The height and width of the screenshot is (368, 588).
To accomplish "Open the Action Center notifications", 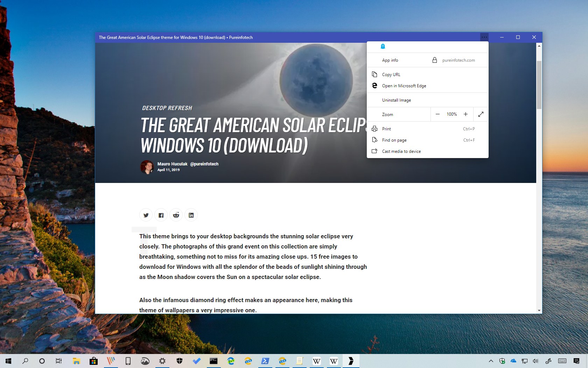I will point(576,361).
